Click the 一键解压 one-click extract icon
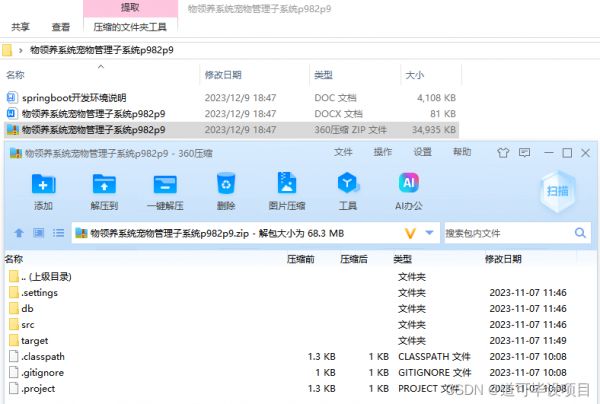 165,184
